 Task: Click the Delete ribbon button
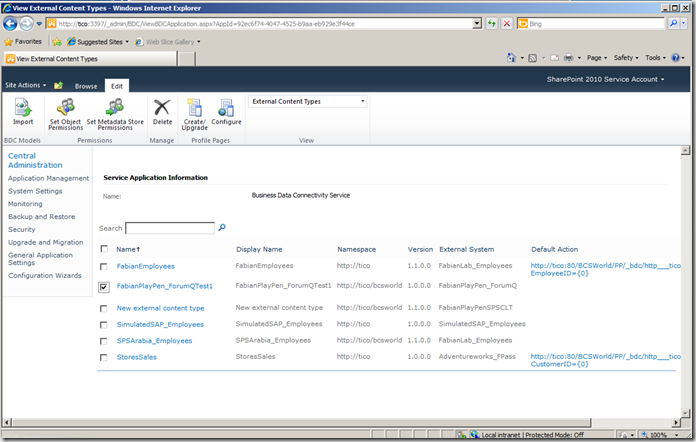pos(162,112)
